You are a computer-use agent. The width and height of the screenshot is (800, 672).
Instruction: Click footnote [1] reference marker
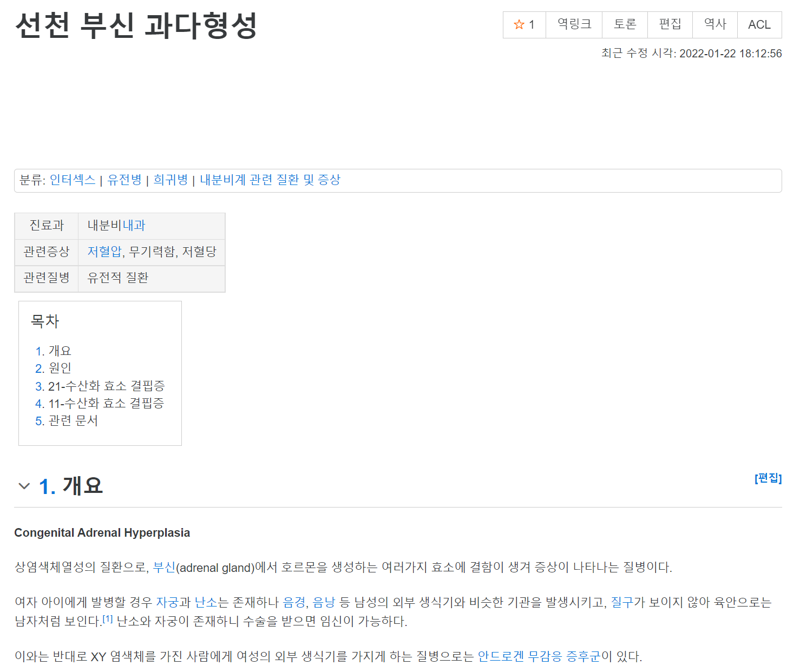tap(108, 619)
